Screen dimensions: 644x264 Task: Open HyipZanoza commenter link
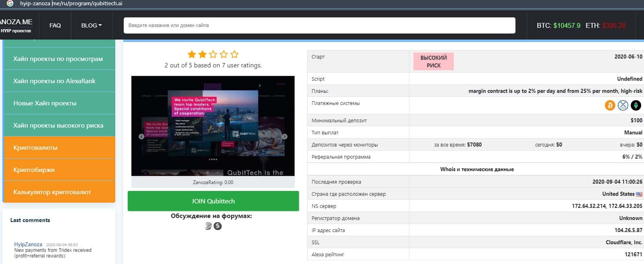(28, 244)
